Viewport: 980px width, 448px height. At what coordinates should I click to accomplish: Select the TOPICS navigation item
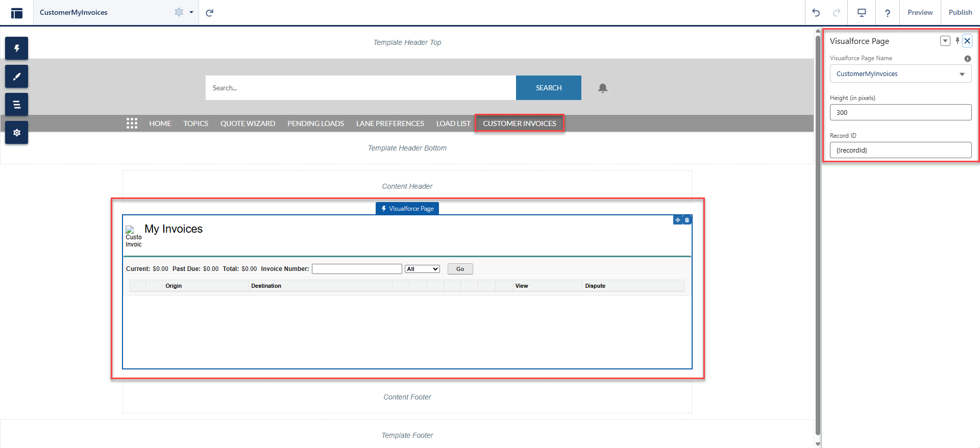point(196,123)
